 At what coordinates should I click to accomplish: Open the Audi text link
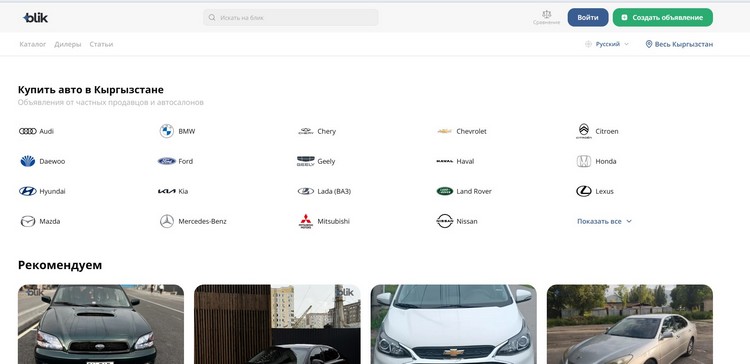[x=46, y=131]
